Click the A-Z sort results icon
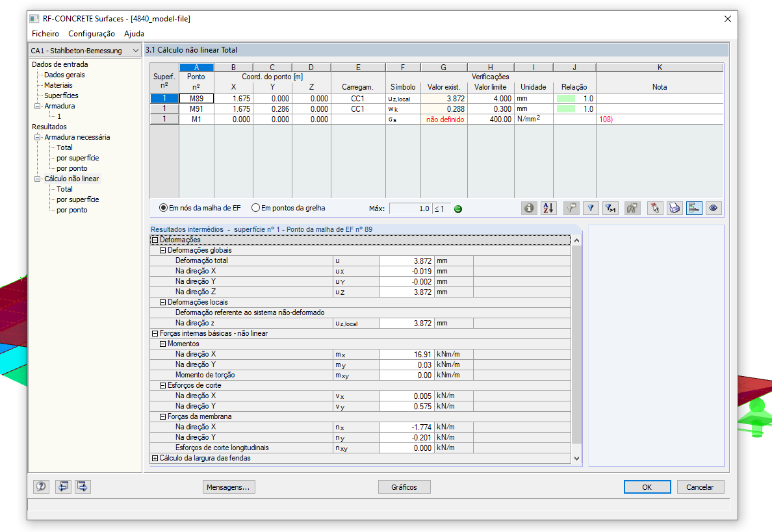Viewport: 772px width, 532px height. pyautogui.click(x=548, y=208)
